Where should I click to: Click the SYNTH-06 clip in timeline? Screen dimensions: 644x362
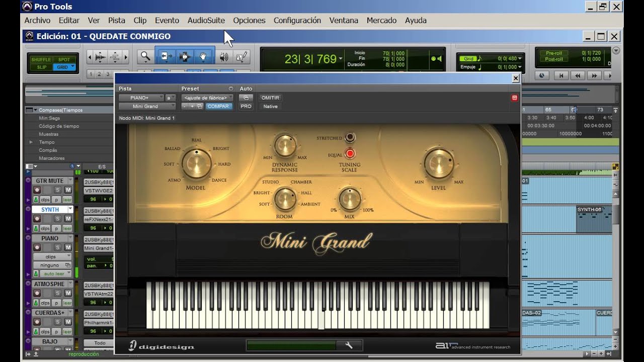coord(594,219)
